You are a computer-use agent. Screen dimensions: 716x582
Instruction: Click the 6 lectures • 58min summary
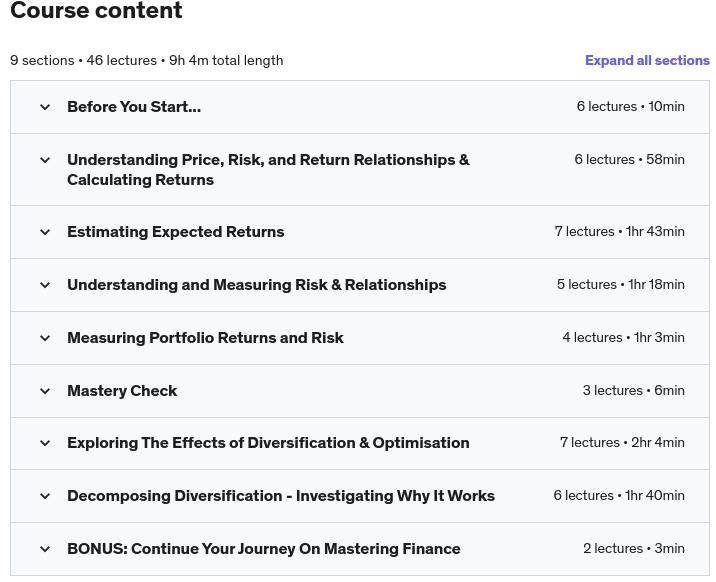[x=629, y=159]
